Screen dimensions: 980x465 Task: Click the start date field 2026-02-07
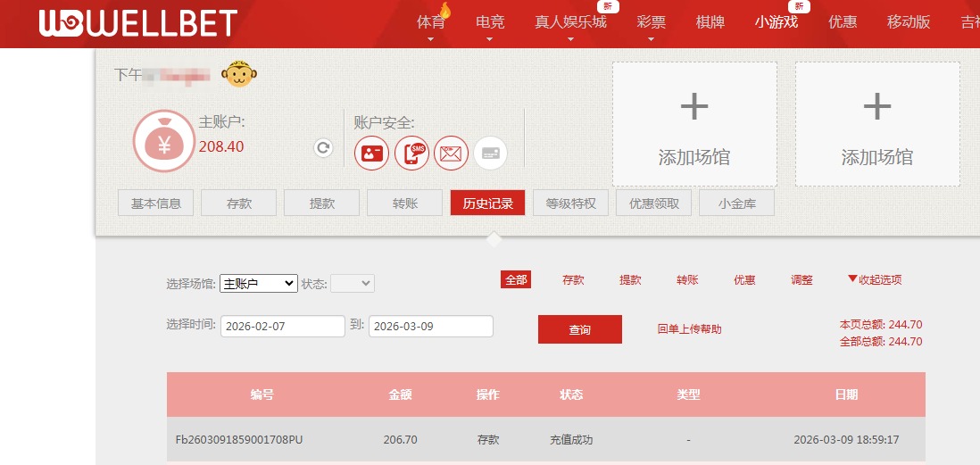point(283,327)
